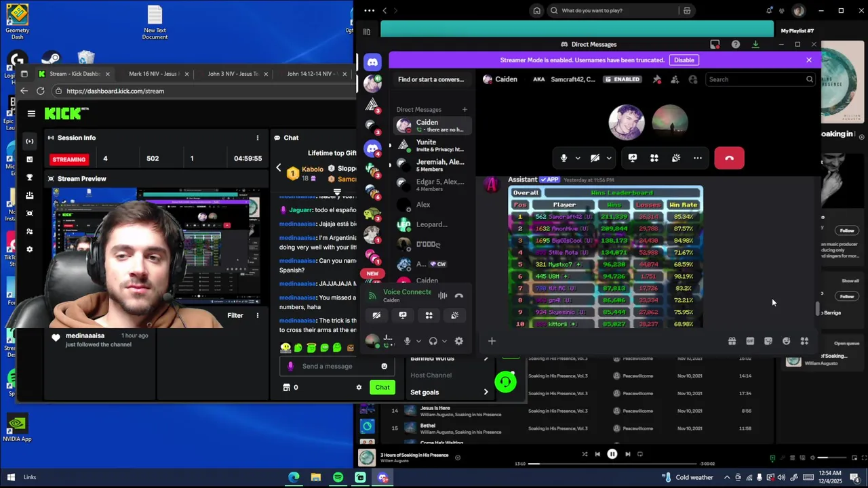Open output device arrow beside headphones
Screen dimensions: 868x488
point(444,341)
